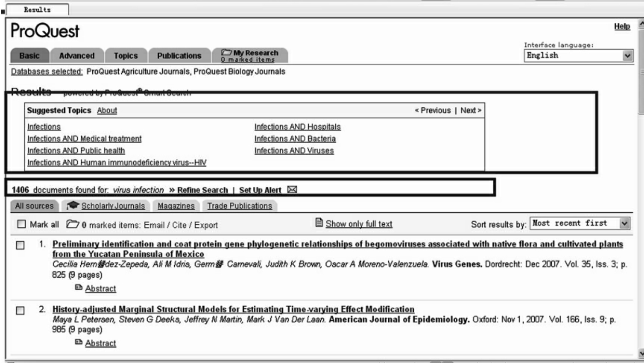
Task: Click the Refine Search link
Action: (x=202, y=190)
